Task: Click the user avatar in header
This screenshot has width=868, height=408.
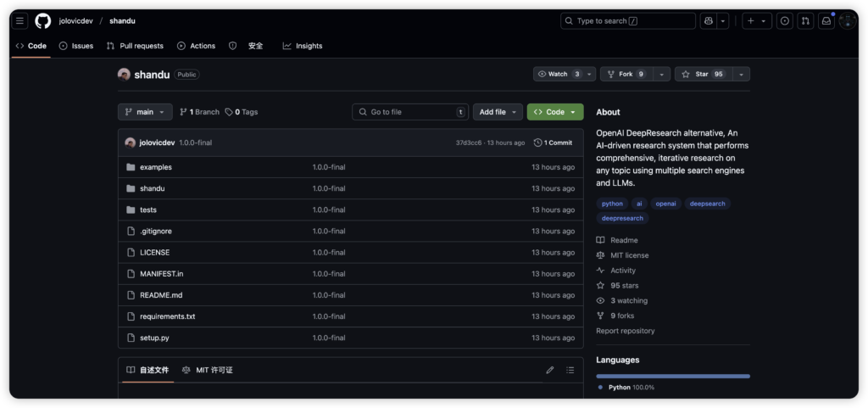Action: coord(848,21)
